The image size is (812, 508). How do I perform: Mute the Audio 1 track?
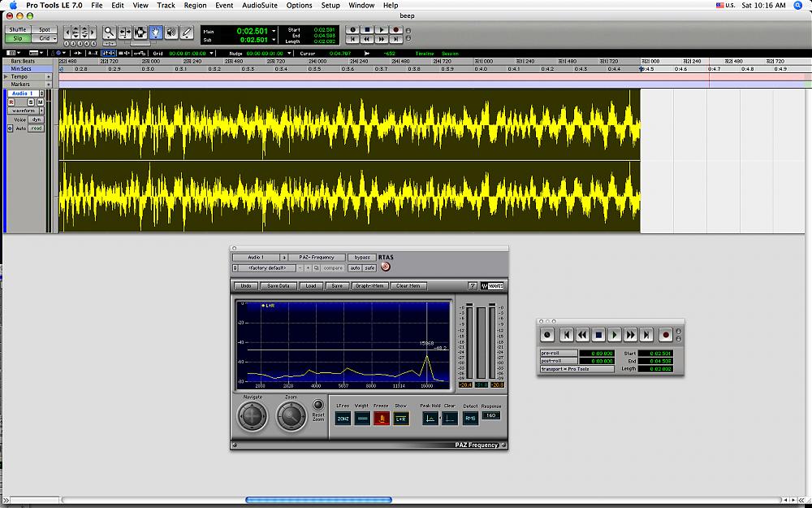(x=40, y=102)
